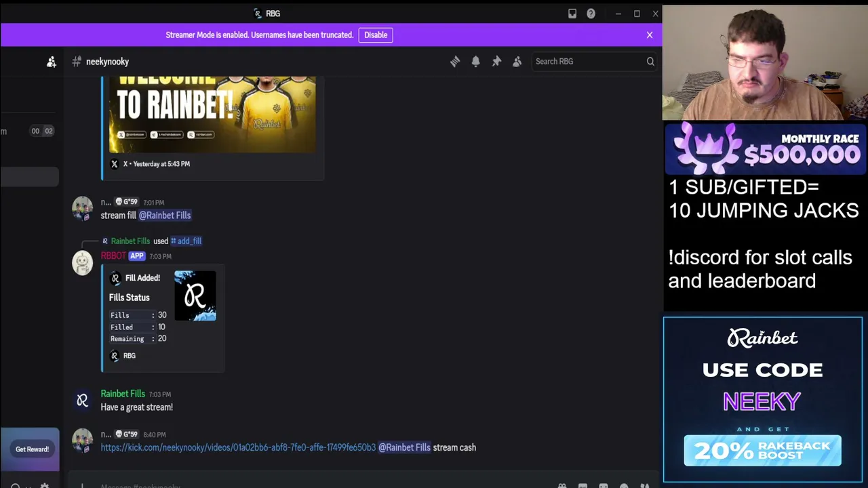
Task: Click the green Rainbet Fills username
Action: click(x=123, y=394)
